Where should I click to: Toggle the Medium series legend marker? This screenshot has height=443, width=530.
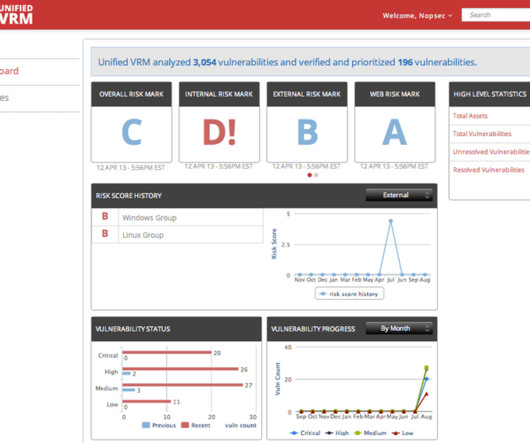click(x=358, y=433)
